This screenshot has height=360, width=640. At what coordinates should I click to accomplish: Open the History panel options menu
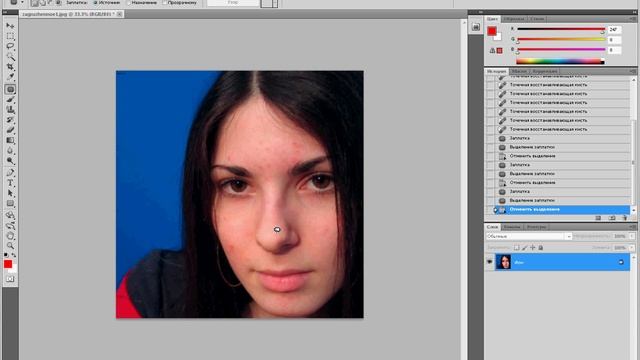(633, 71)
